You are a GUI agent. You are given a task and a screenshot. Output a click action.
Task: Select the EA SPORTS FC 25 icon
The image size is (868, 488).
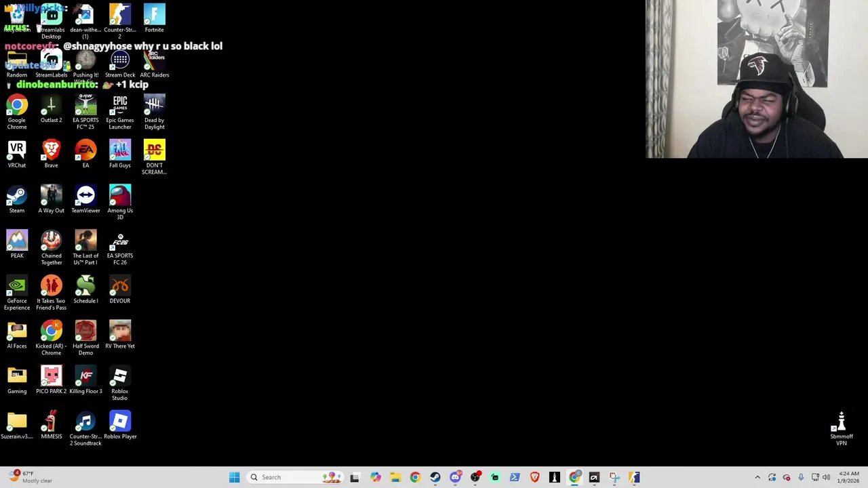click(x=85, y=112)
